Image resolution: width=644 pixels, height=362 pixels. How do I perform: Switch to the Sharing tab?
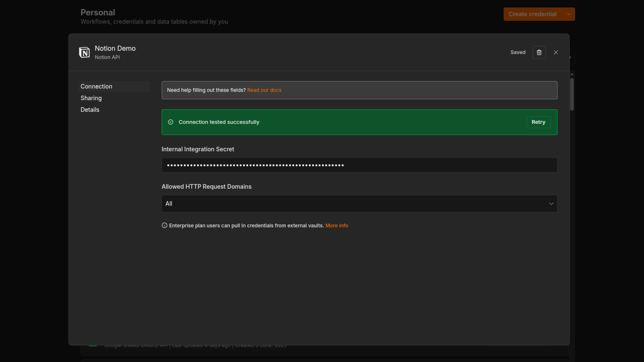pyautogui.click(x=114, y=98)
